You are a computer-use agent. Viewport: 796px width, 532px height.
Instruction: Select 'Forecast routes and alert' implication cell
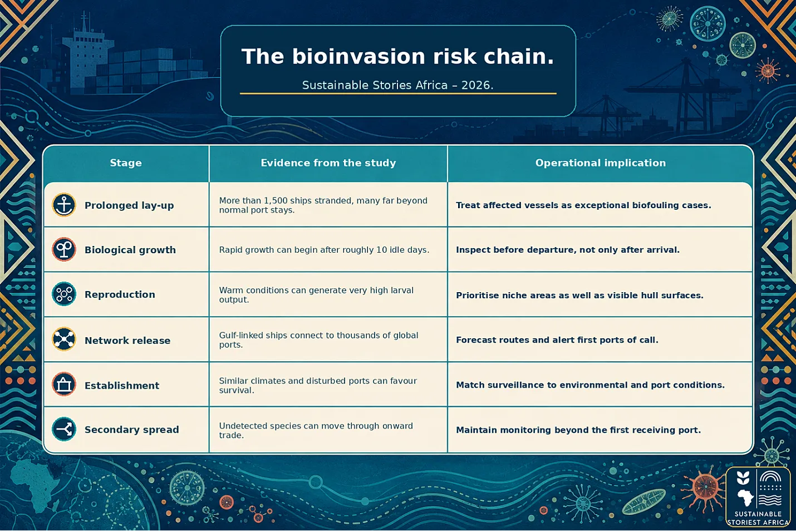600,339
